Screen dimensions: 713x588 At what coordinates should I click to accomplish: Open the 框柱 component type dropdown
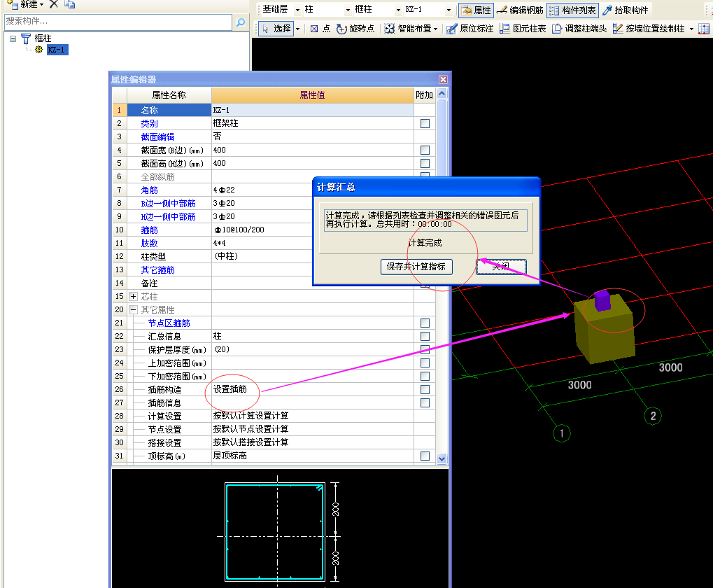click(398, 10)
